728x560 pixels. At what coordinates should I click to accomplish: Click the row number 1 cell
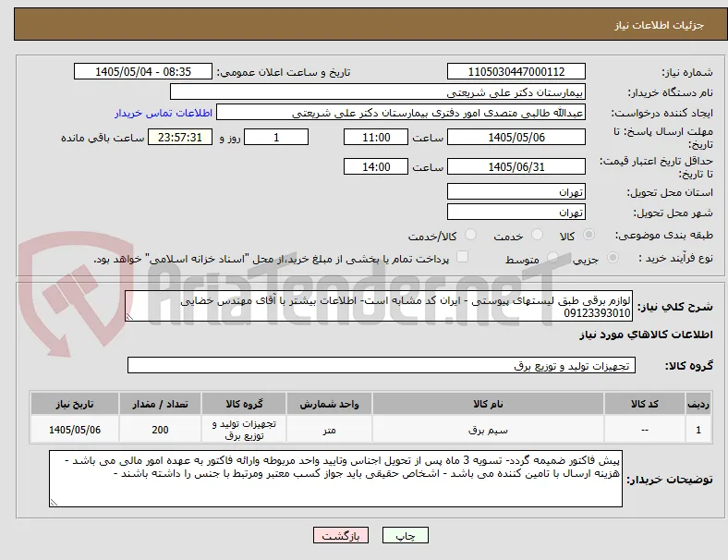(x=698, y=430)
